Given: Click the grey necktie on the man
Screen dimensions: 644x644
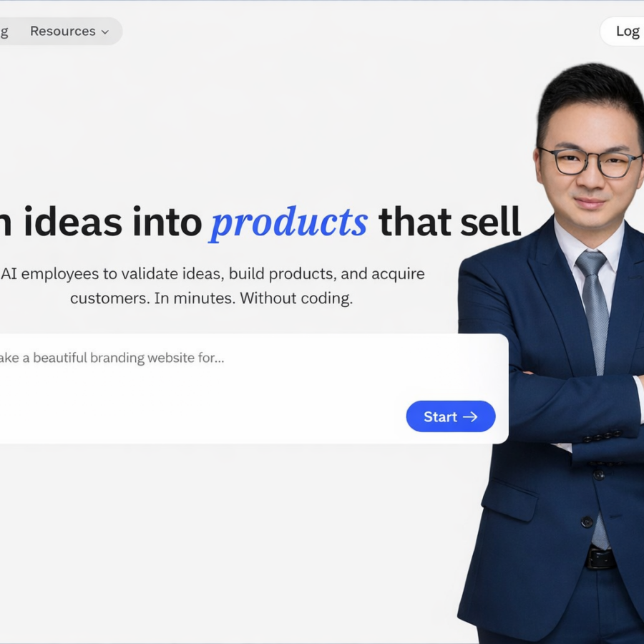Looking at the screenshot, I should (x=594, y=312).
